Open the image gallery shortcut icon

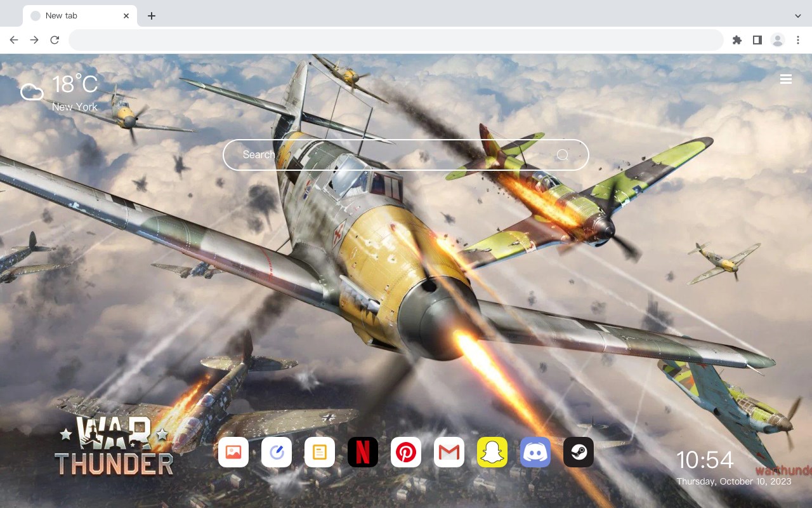point(233,452)
